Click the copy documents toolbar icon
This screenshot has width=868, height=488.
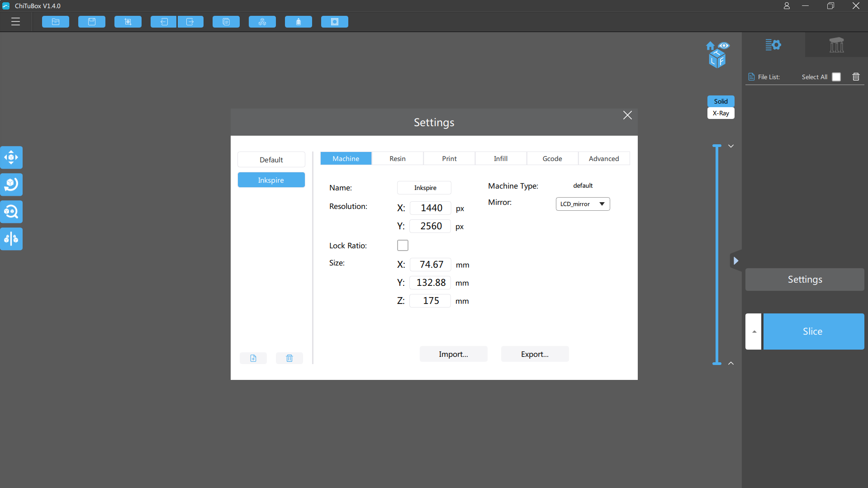click(226, 22)
